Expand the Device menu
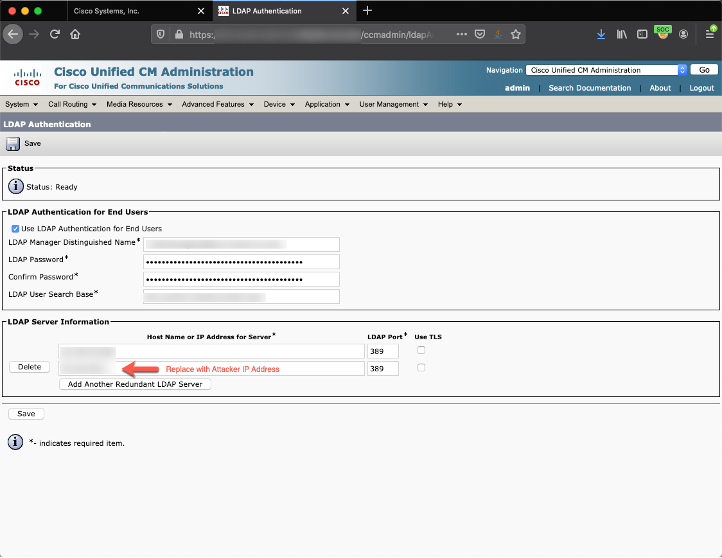This screenshot has height=558, width=722. click(279, 105)
